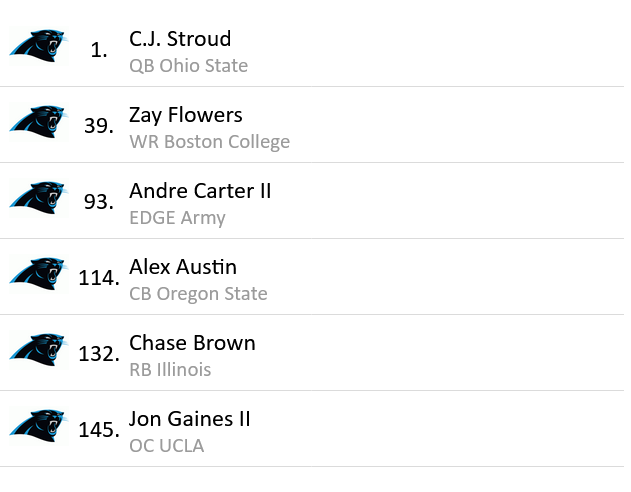The height and width of the screenshot is (492, 631).
Task: Click pick number 1.
Action: [99, 50]
